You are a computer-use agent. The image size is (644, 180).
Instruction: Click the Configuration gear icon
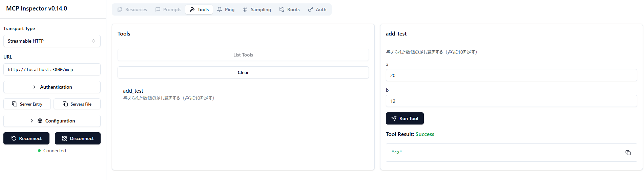tap(40, 121)
